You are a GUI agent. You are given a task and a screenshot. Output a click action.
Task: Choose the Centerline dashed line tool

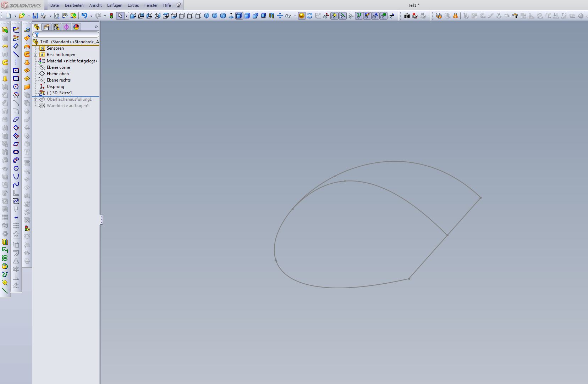16,62
